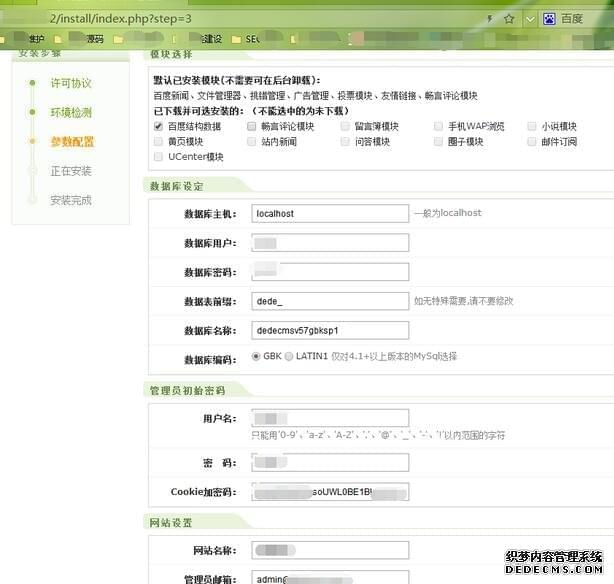614x584 pixels.
Task: Click the 数据库设定 section heading
Action: [177, 186]
